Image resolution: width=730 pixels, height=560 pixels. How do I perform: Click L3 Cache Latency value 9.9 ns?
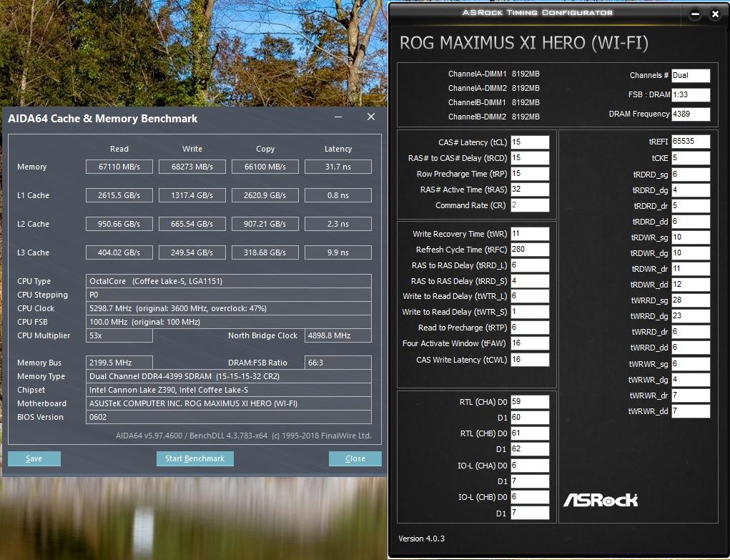pyautogui.click(x=338, y=252)
